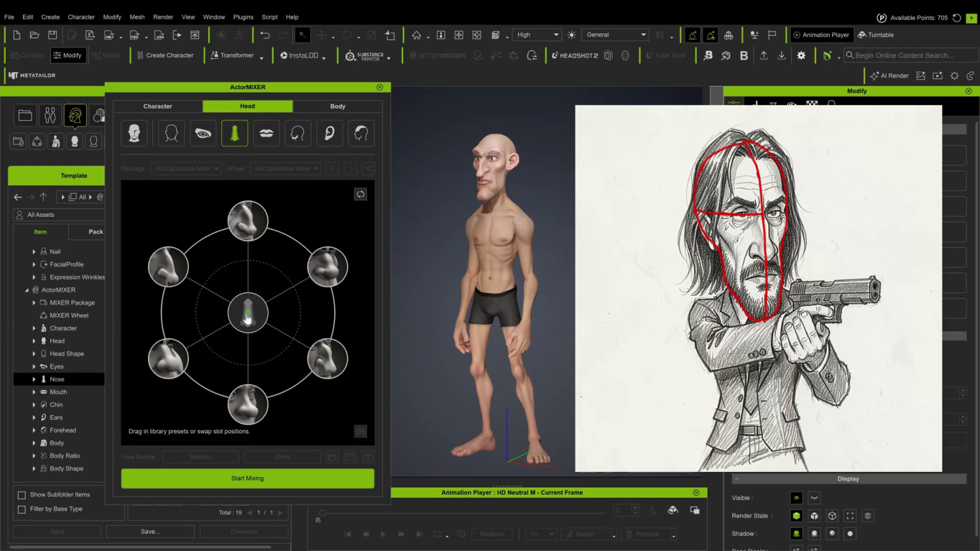The image size is (980, 551).
Task: Expand the Body Shape tree item
Action: point(34,469)
